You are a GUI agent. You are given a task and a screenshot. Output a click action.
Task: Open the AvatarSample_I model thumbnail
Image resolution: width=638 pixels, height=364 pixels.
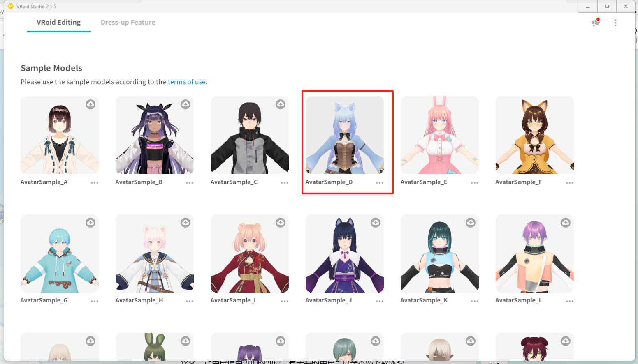click(249, 253)
